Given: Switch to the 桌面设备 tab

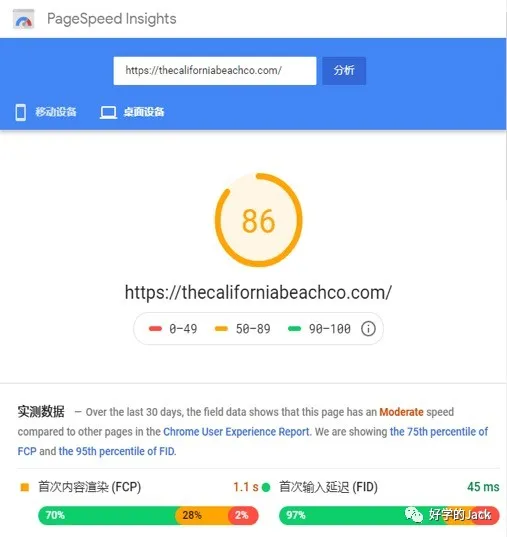Looking at the screenshot, I should pos(132,112).
